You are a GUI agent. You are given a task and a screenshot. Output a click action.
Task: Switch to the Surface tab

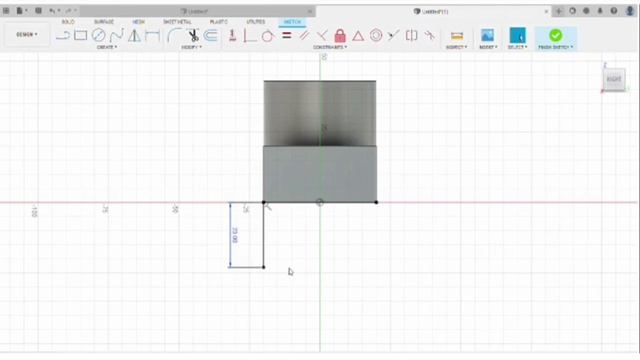104,22
